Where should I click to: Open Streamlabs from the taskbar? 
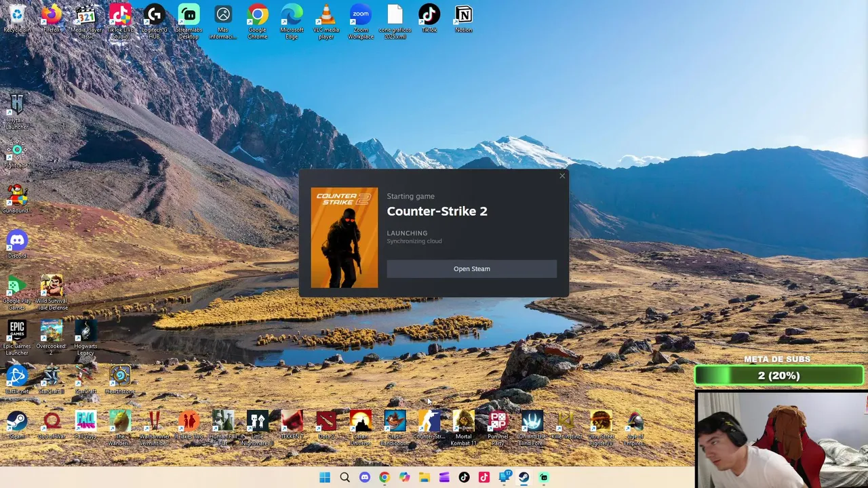544,477
